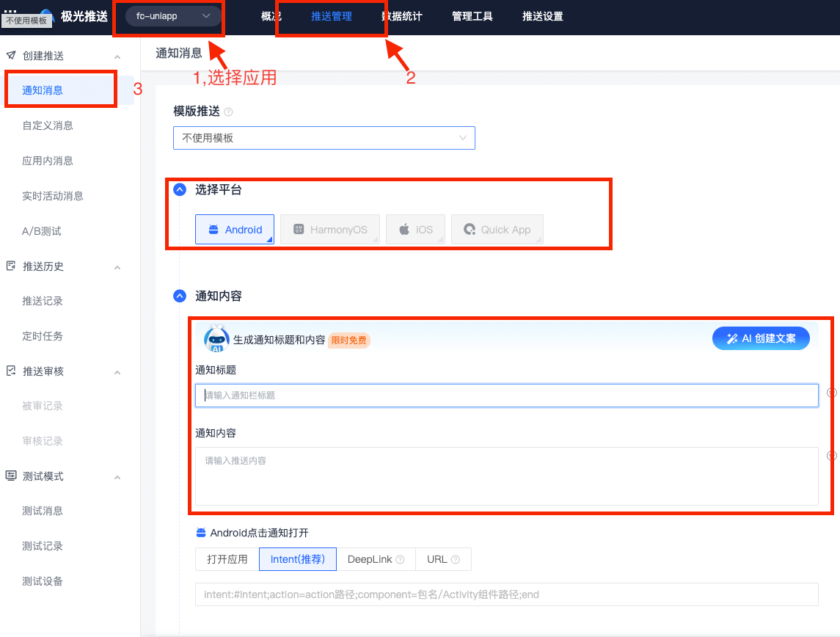Open the fc-uniapp application dropdown
The height and width of the screenshot is (637, 840).
coord(173,16)
